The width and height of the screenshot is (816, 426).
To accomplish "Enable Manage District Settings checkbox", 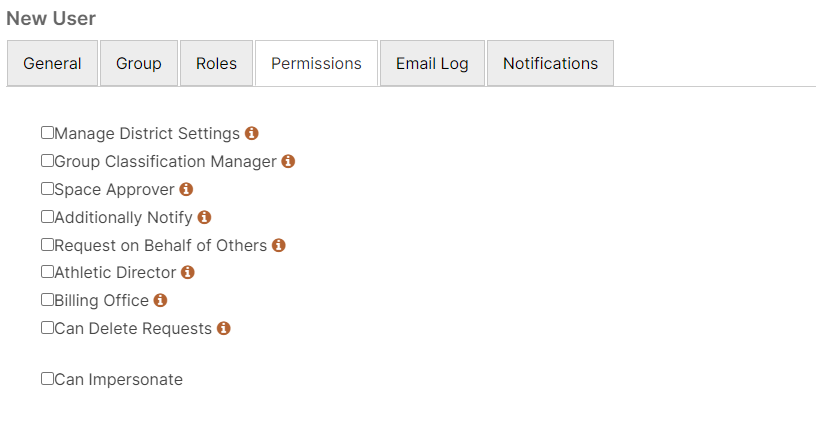I will 47,133.
